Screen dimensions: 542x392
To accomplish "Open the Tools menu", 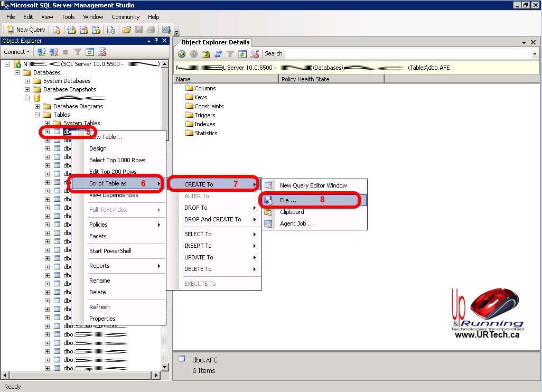I will point(68,17).
